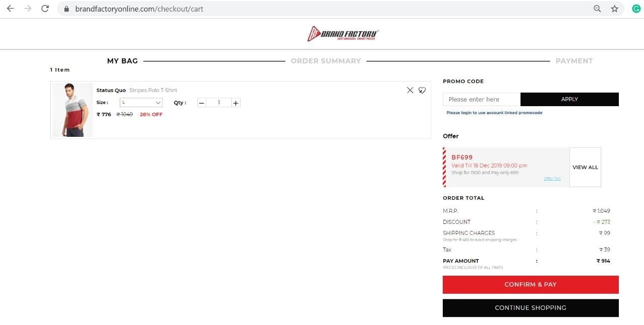The width and height of the screenshot is (644, 325).
Task: Click browser back arrow
Action: [x=10, y=9]
